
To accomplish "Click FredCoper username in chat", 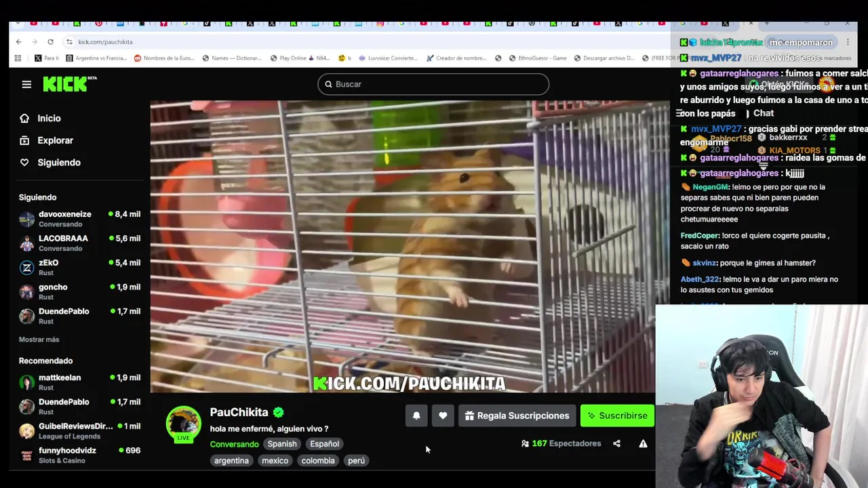I will coord(700,236).
